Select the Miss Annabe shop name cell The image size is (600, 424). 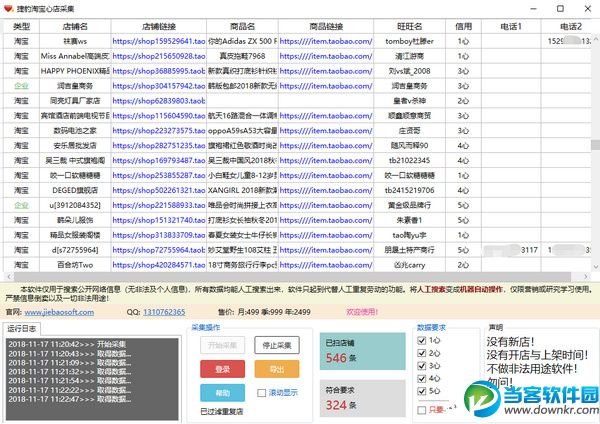point(75,56)
